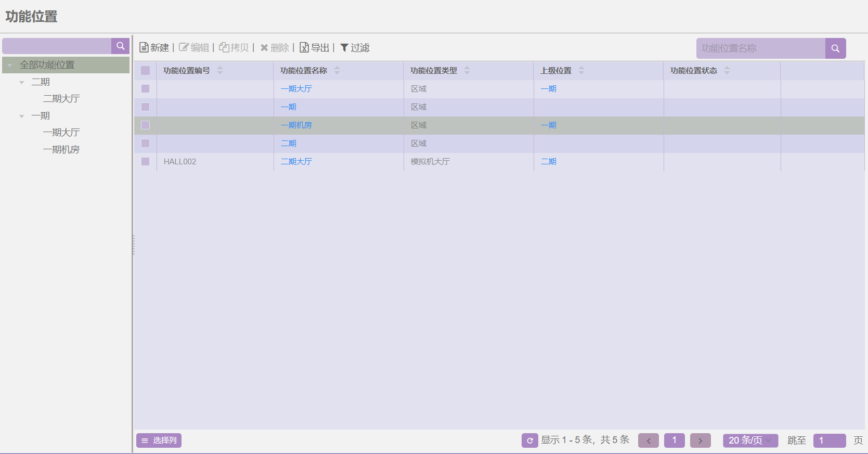Screen dimensions: 868x454
Task: Check the HALL002 row checkbox
Action: (x=146, y=162)
